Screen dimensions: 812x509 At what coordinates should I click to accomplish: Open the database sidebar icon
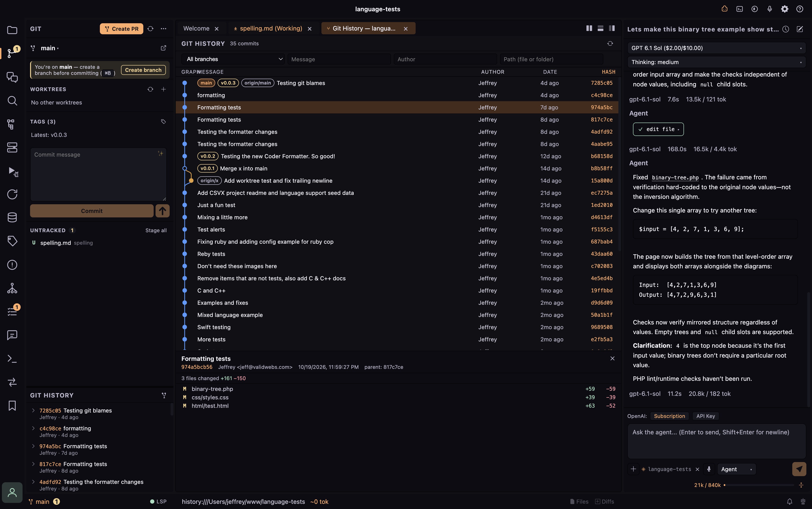click(x=12, y=217)
